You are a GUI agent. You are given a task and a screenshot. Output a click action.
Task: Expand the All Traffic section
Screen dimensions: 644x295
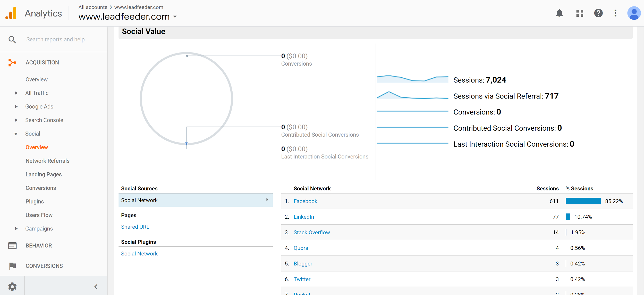16,93
